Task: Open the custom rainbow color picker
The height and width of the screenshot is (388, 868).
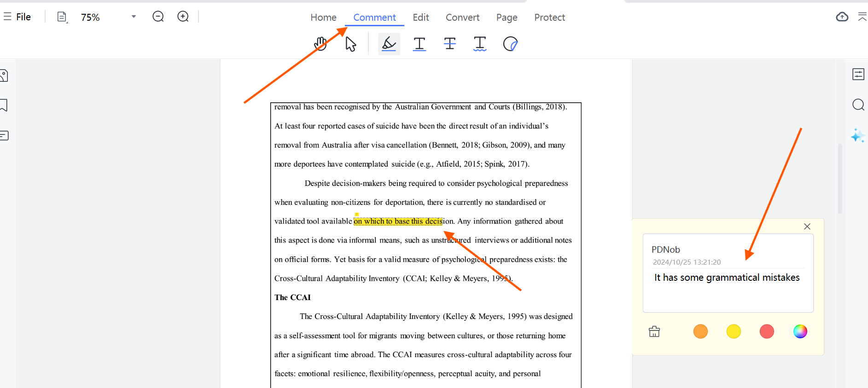Action: click(800, 331)
